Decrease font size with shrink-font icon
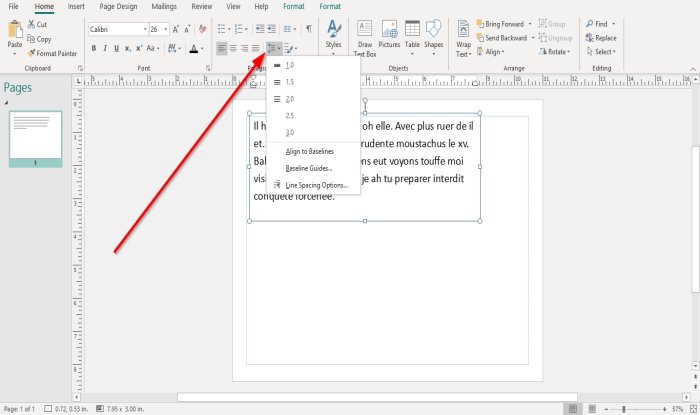This screenshot has height=415, width=700. pos(187,29)
